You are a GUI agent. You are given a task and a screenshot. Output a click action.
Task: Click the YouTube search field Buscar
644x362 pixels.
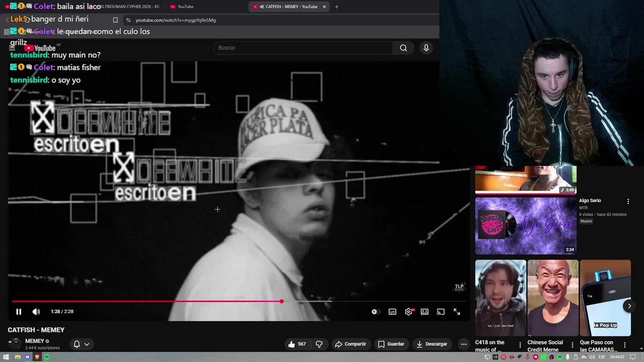pos(303,48)
